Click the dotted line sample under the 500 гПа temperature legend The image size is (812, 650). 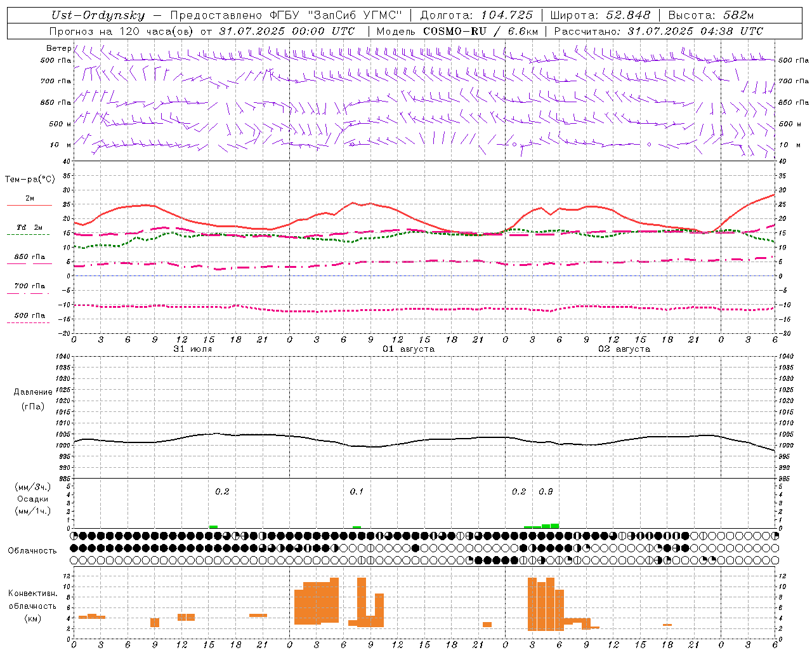point(28,322)
